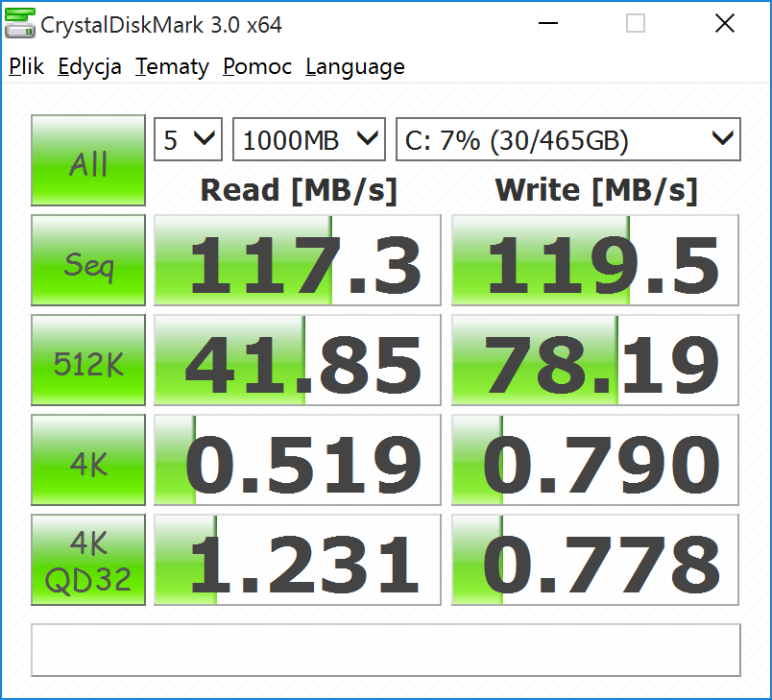
Task: Open the drive selection dropdown for C:
Action: pos(567,140)
